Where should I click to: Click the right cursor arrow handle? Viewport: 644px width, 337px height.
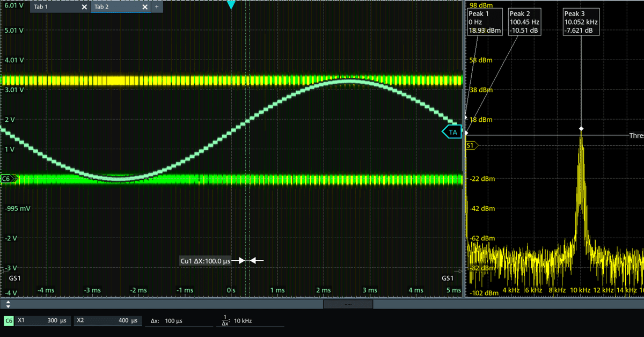point(258,260)
